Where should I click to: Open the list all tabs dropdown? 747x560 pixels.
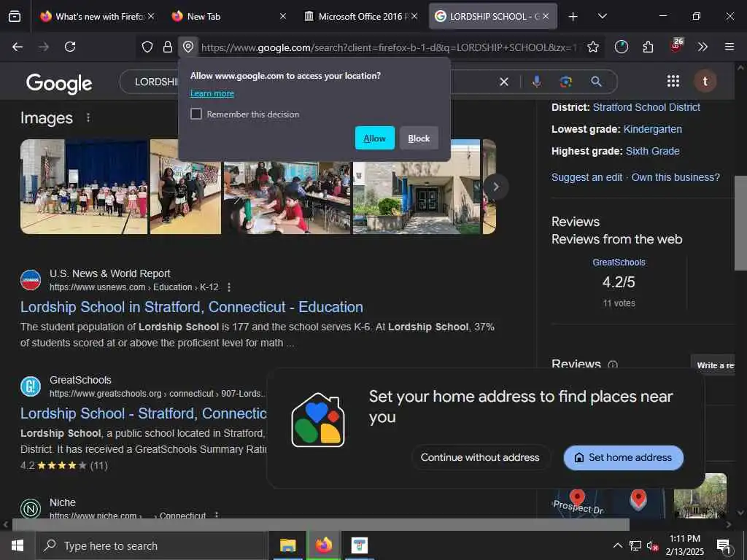click(602, 16)
